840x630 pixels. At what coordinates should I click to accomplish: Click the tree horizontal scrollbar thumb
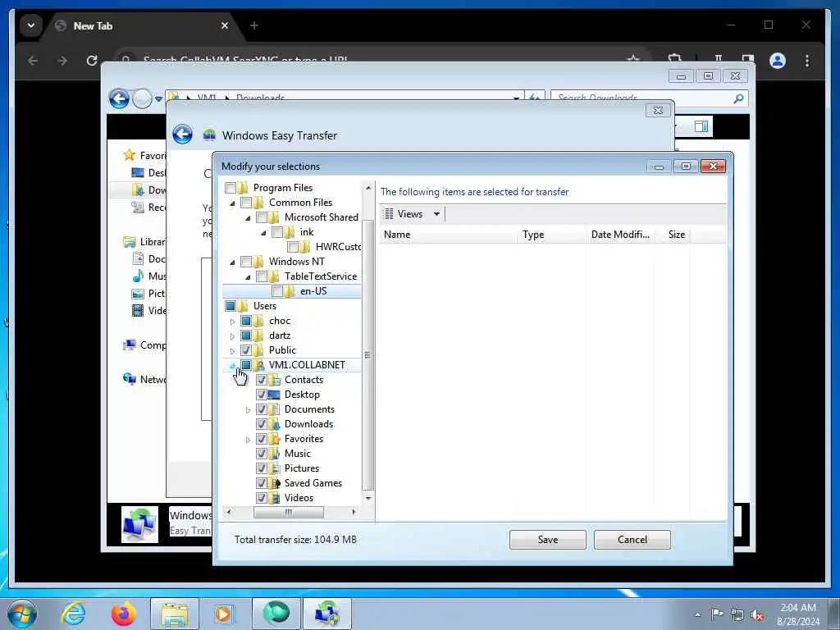click(288, 512)
